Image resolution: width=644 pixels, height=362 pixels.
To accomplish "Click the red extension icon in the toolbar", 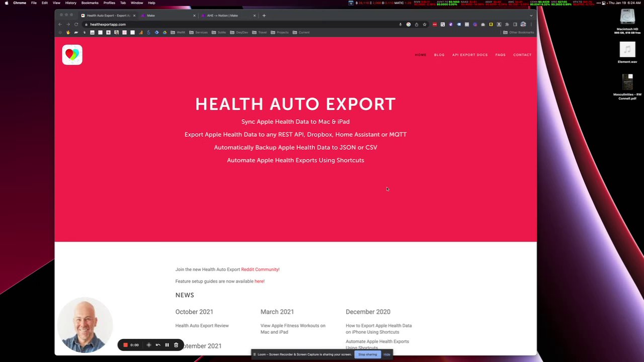I will coord(435,24).
